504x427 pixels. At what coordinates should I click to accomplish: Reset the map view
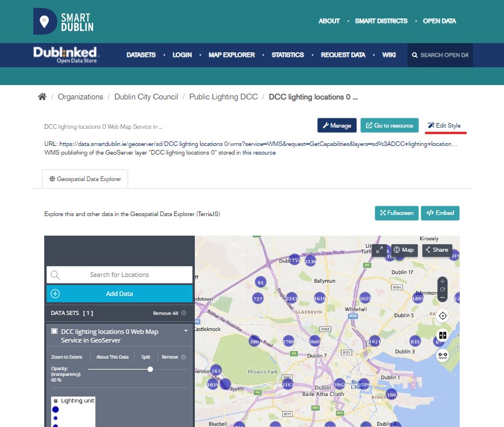[x=442, y=289]
